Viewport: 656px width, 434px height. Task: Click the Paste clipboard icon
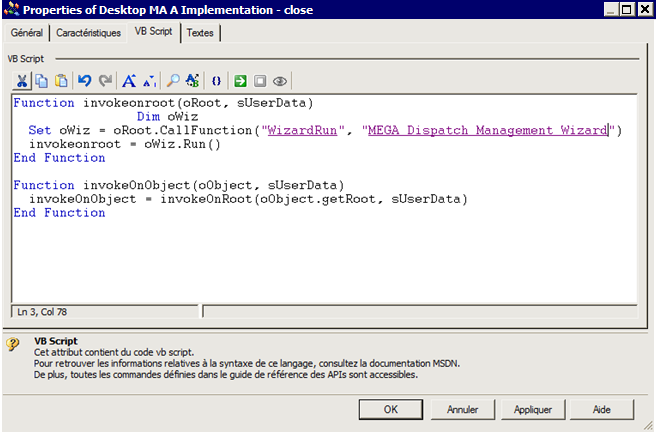[61, 81]
